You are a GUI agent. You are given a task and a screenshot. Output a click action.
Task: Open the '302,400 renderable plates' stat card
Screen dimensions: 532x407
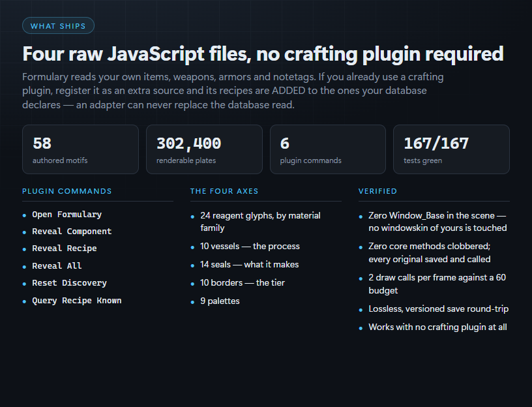(204, 149)
